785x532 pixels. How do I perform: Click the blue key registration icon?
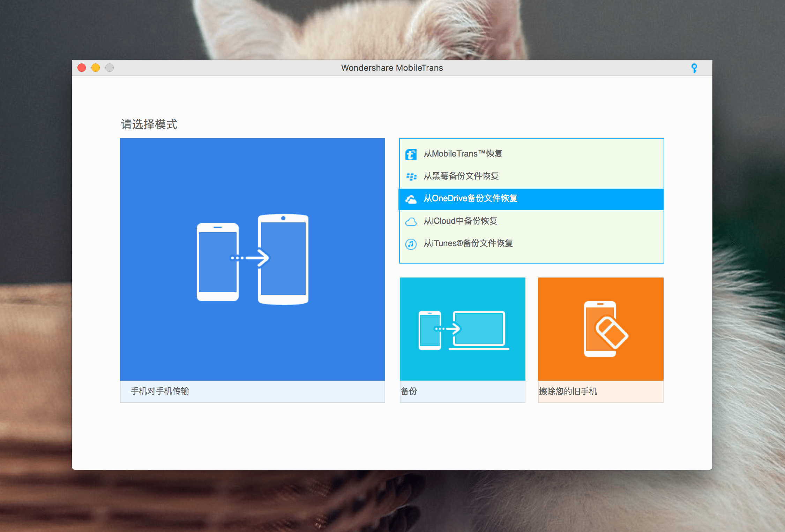pos(694,68)
